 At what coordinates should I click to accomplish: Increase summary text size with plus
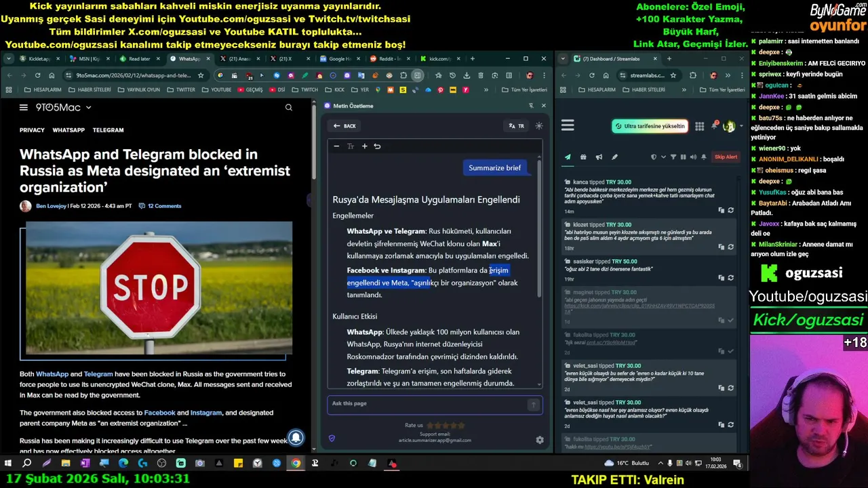[364, 146]
